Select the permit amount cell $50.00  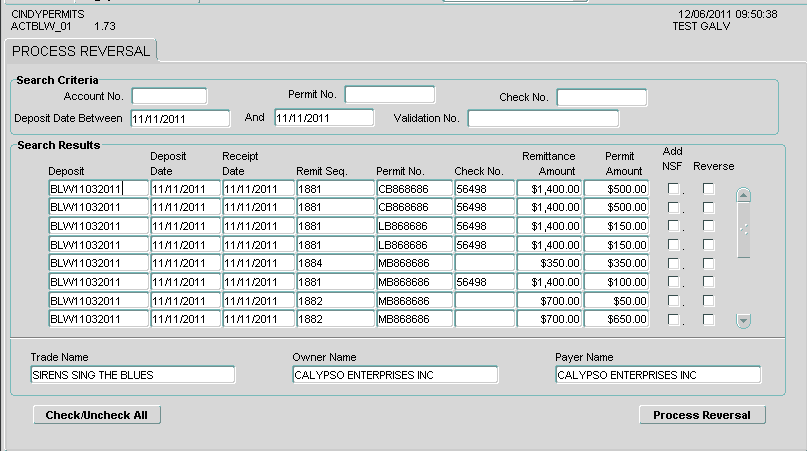[x=616, y=301]
